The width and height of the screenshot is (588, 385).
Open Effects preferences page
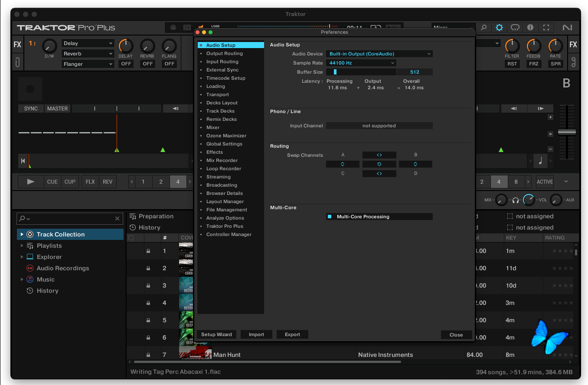pos(215,152)
